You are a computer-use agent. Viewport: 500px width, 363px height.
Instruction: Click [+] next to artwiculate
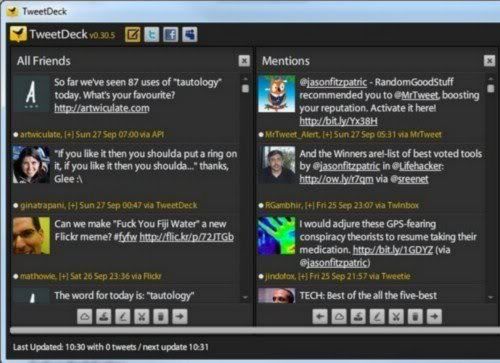pos(69,134)
